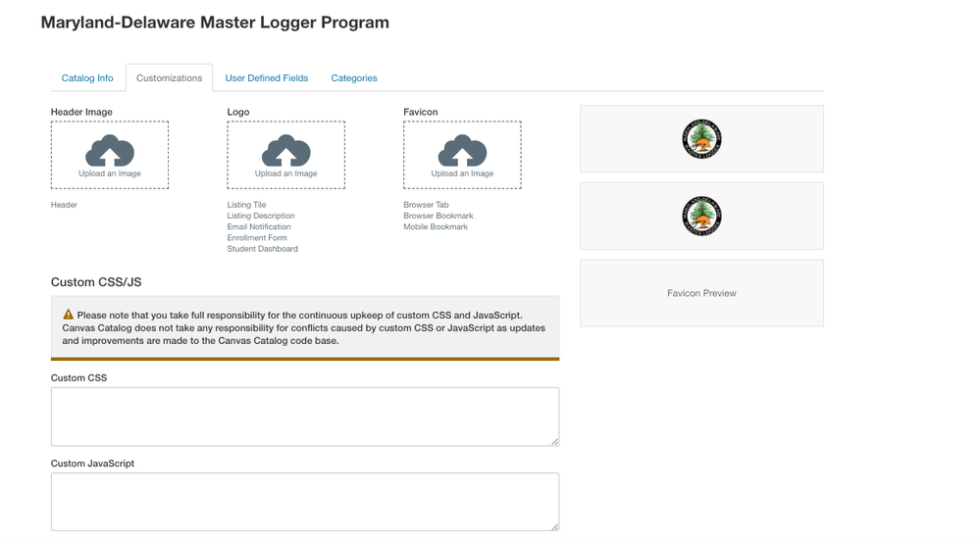980x542 pixels.
Task: Select the Customizations tab
Action: tap(169, 78)
